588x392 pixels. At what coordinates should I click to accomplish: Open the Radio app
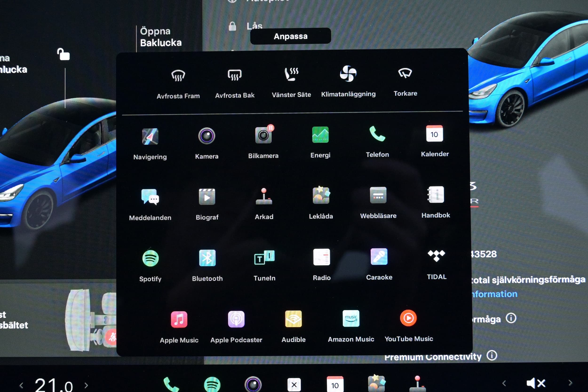pos(322,257)
